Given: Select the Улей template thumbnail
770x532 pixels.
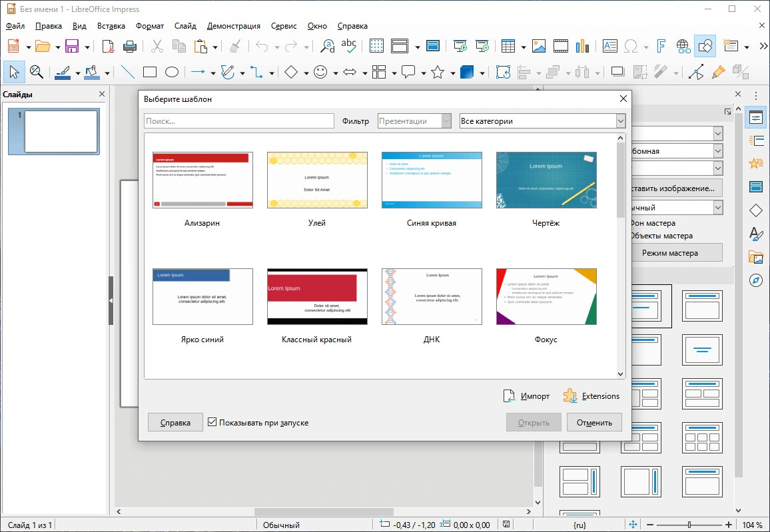Looking at the screenshot, I should (x=317, y=180).
